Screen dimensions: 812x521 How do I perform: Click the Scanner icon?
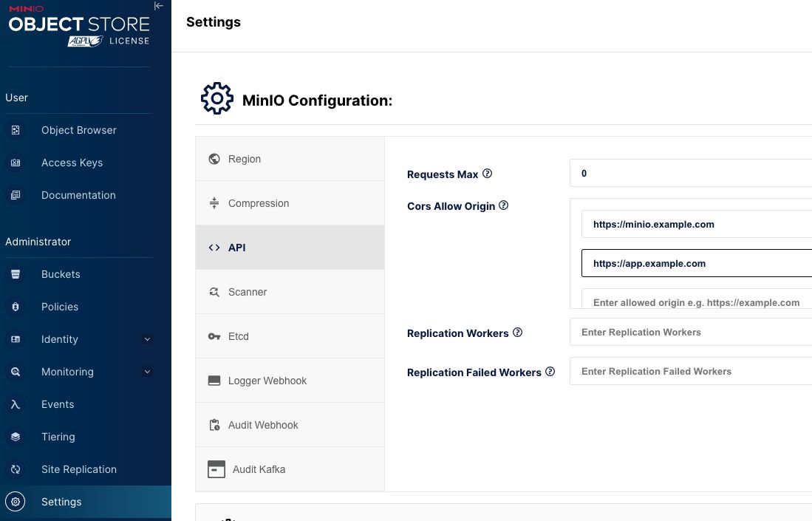[214, 292]
